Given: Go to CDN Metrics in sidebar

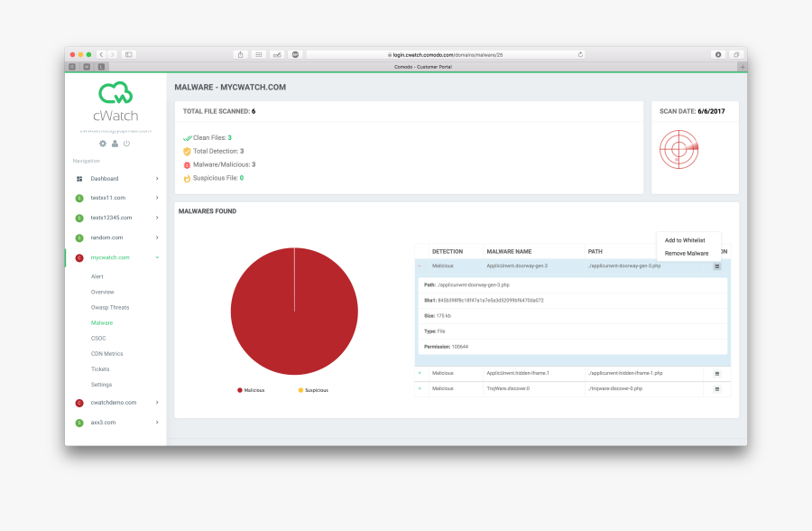Looking at the screenshot, I should click(107, 354).
